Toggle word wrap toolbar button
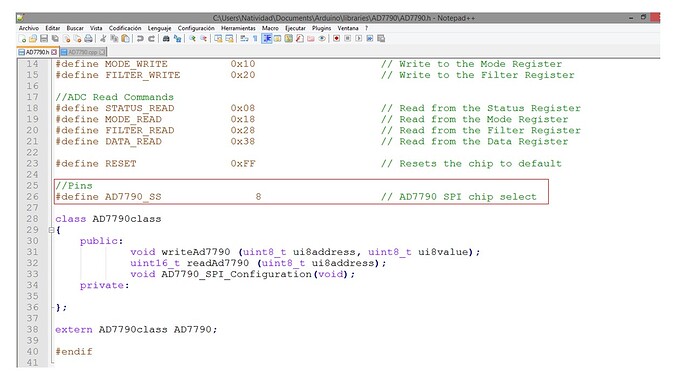 click(244, 39)
